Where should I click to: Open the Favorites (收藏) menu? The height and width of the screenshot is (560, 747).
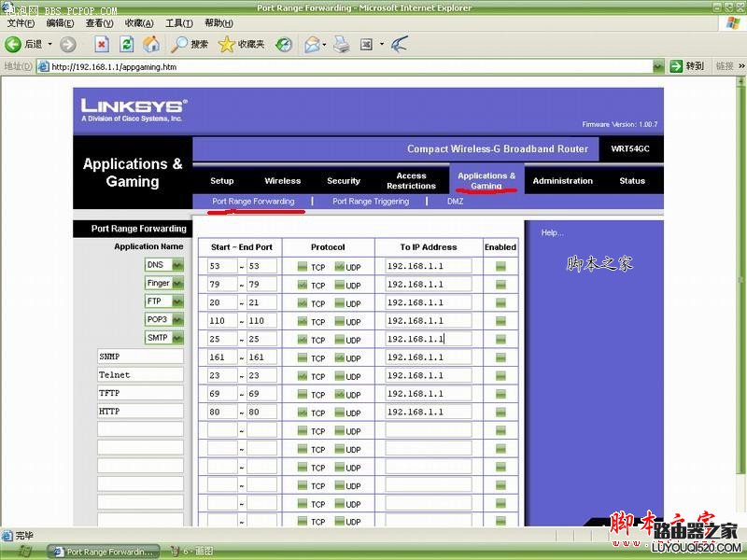pyautogui.click(x=139, y=22)
